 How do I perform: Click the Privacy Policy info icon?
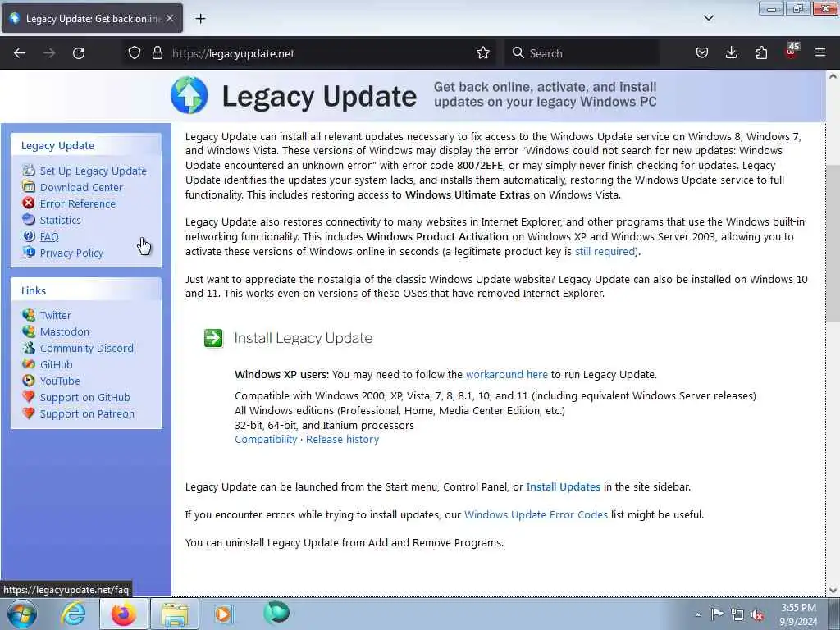click(29, 253)
